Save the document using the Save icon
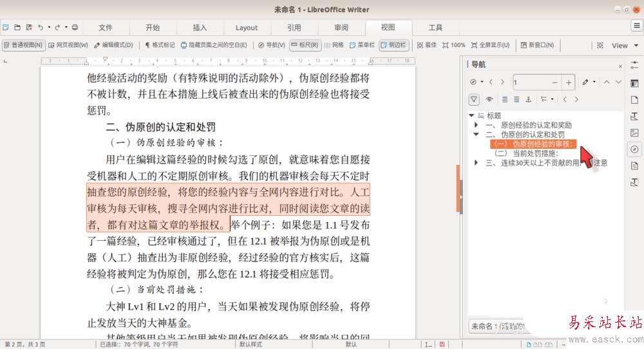The width and height of the screenshot is (644, 349). pyautogui.click(x=29, y=28)
